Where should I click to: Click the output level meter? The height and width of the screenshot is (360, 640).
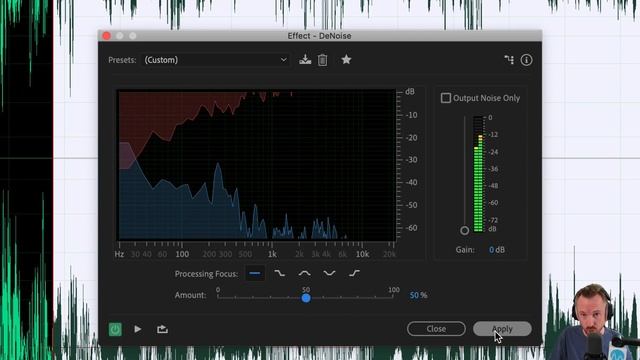478,174
